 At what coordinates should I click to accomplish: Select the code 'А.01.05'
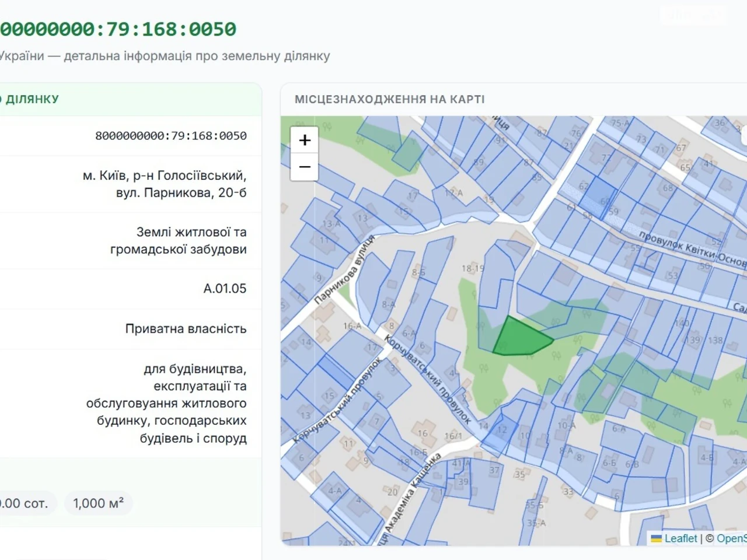[225, 289]
